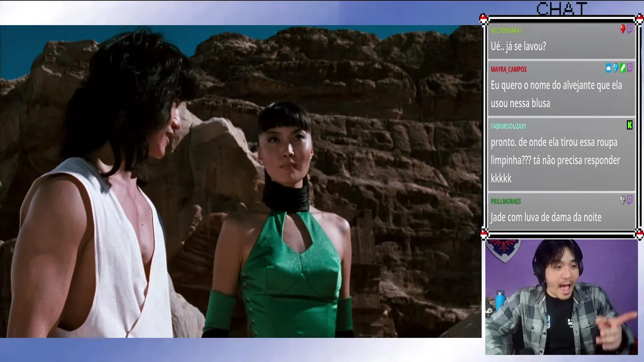The image size is (644, 362).
Task: Click the Twitch badge on WILTONSAKAI's message
Action: click(629, 29)
